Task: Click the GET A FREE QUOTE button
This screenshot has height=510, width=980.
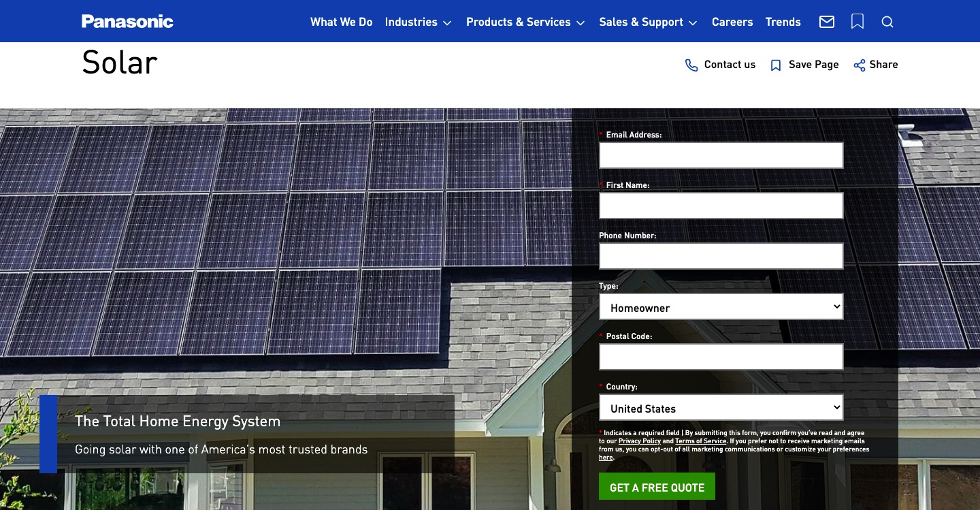Action: click(657, 487)
